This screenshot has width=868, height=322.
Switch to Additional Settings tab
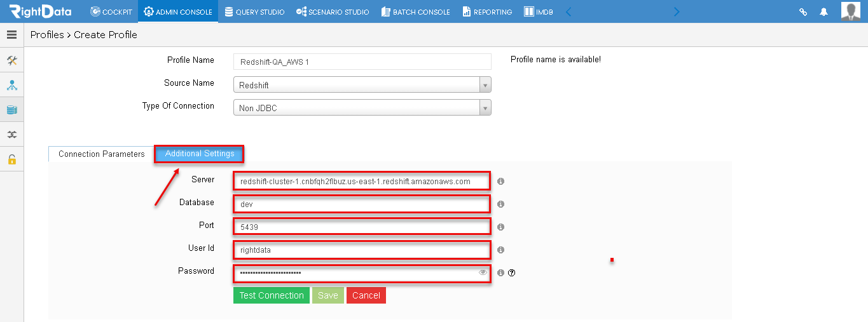coord(200,154)
